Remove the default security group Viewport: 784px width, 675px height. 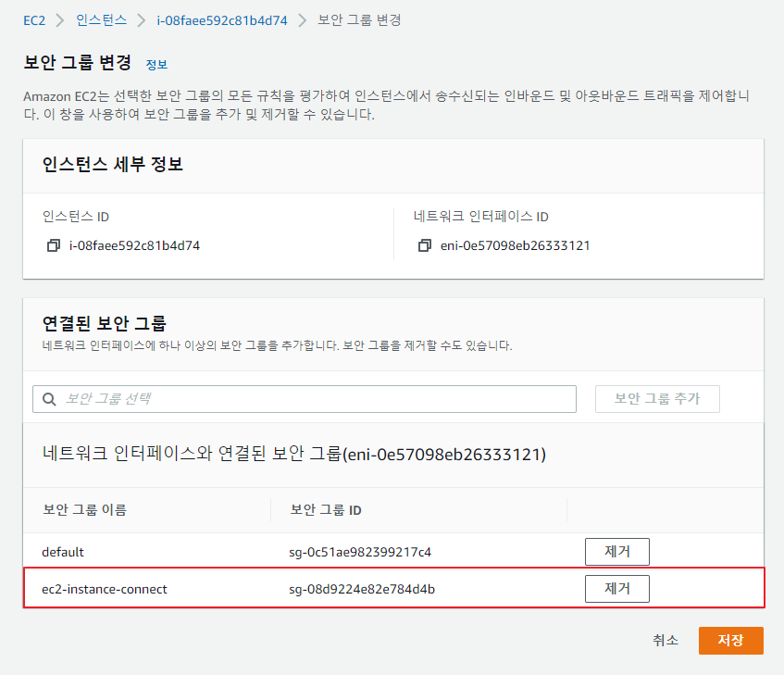616,552
